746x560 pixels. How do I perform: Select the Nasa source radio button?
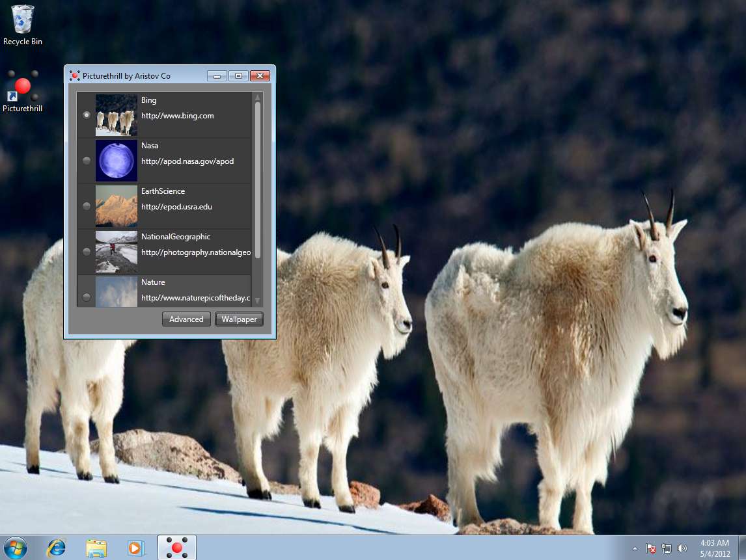[x=87, y=161]
